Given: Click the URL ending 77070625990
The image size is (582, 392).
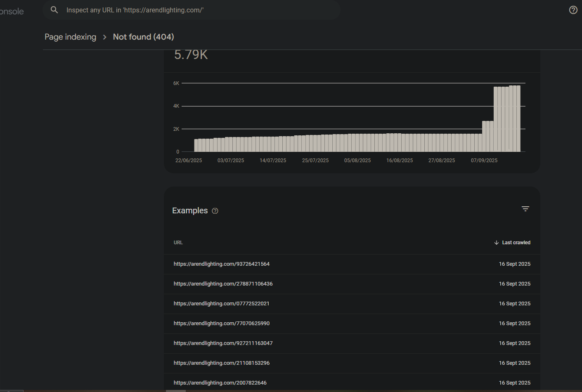Looking at the screenshot, I should [x=221, y=324].
